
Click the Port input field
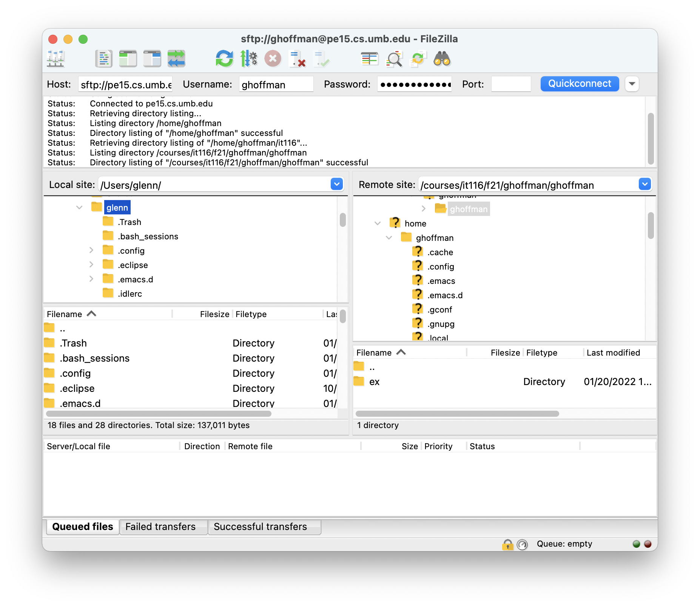coord(511,84)
